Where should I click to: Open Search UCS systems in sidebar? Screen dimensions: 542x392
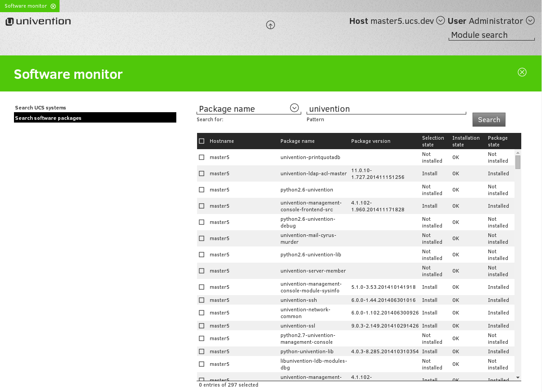pos(41,108)
